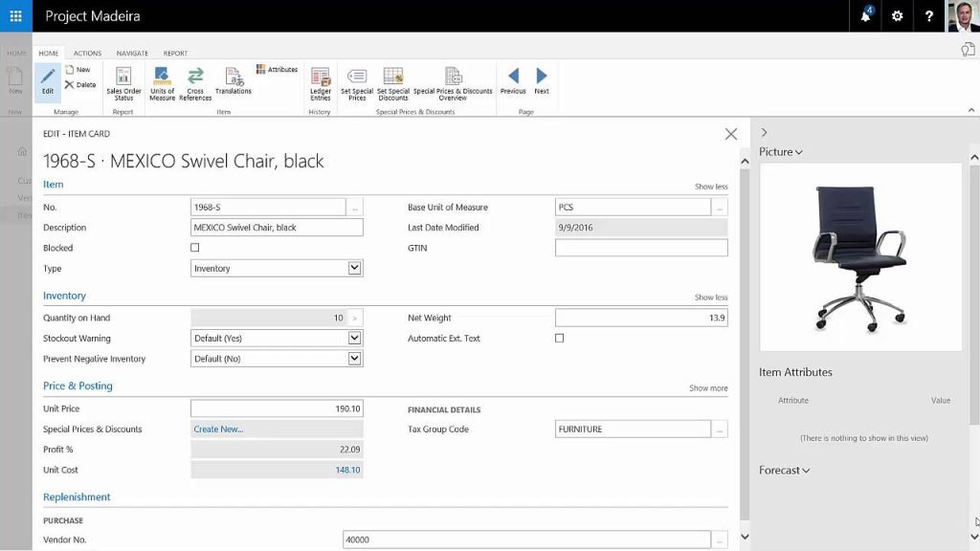The width and height of the screenshot is (980, 551).
Task: Expand the Stockout Warning dropdown
Action: [x=355, y=337]
